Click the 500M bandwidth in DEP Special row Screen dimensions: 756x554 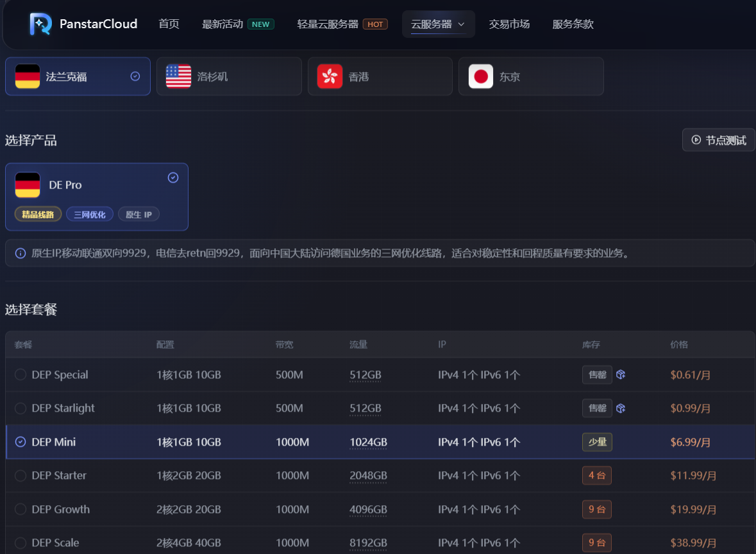coord(289,374)
